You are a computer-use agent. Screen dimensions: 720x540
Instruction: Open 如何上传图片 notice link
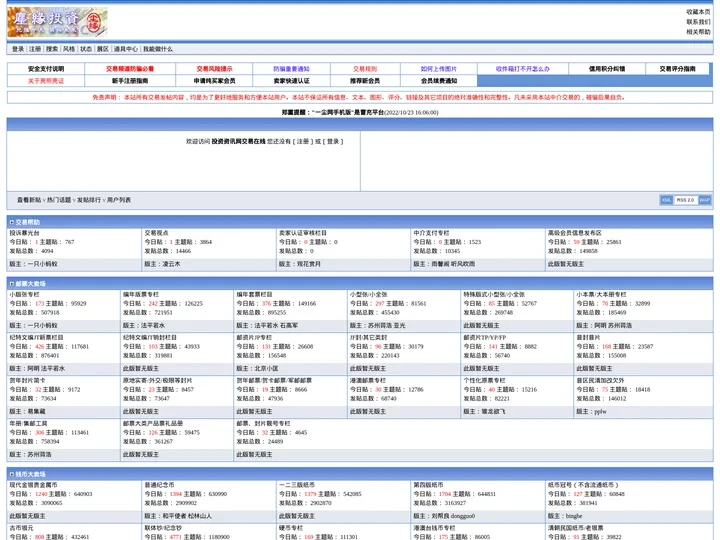click(x=439, y=69)
